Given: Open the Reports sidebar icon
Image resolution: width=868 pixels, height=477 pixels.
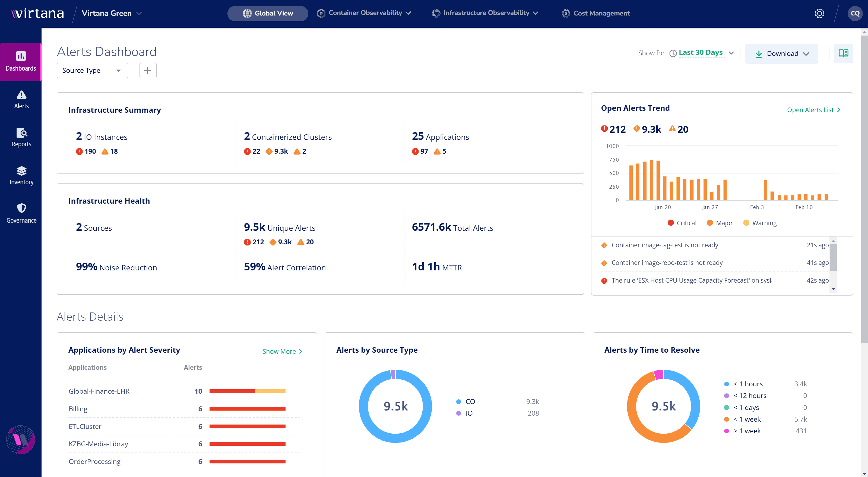Looking at the screenshot, I should [21, 138].
